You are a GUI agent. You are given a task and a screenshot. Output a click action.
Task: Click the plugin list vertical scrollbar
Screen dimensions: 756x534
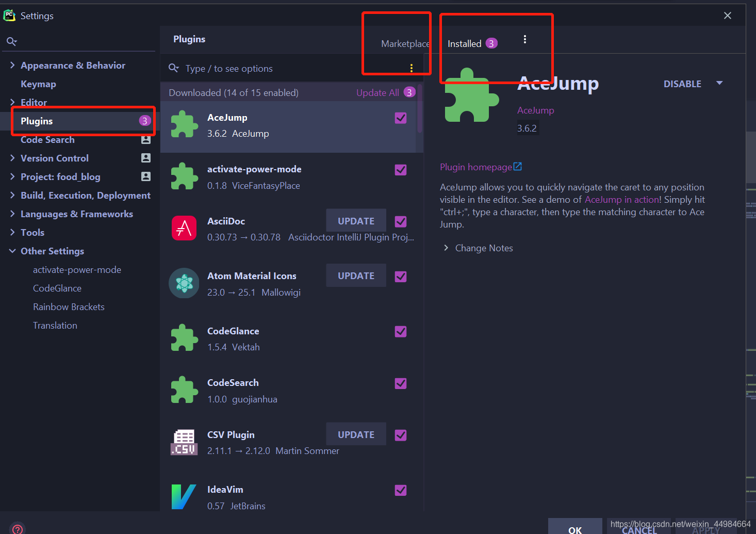420,108
